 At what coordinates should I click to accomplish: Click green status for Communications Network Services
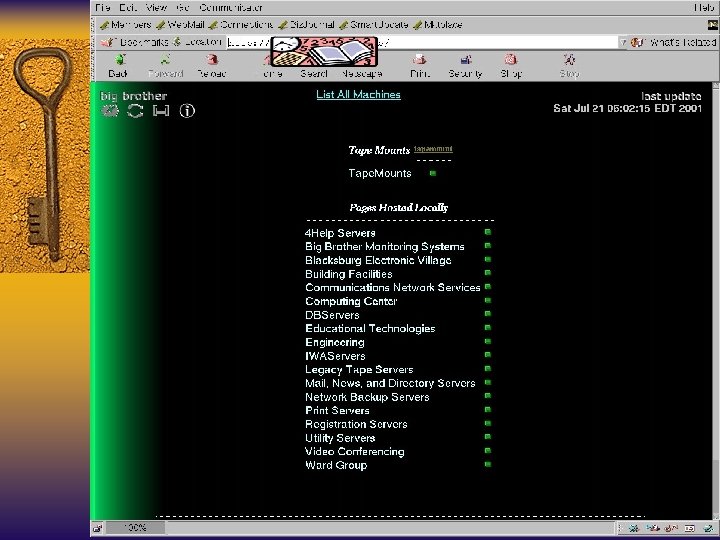pyautogui.click(x=488, y=287)
